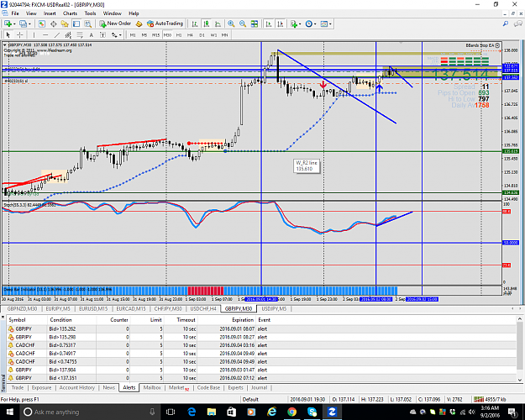Select the CADCHF Bid>0.75317 alert row

coord(261,345)
